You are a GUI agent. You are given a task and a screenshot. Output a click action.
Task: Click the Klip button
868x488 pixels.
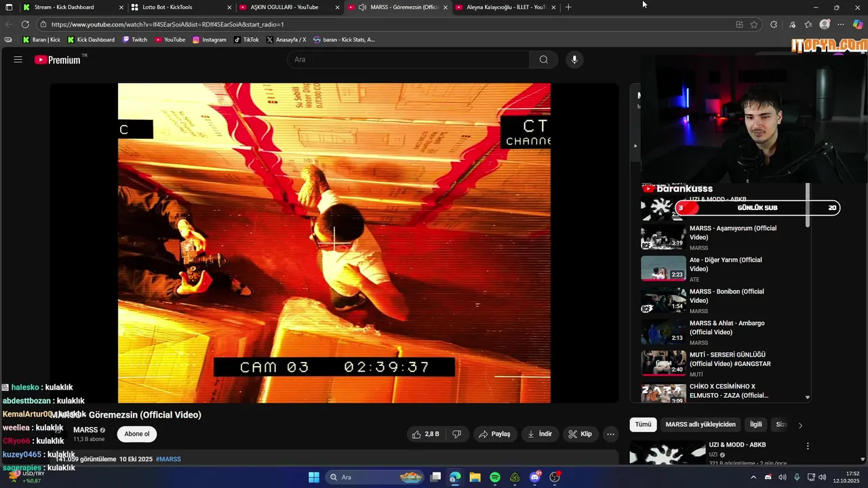click(x=580, y=434)
